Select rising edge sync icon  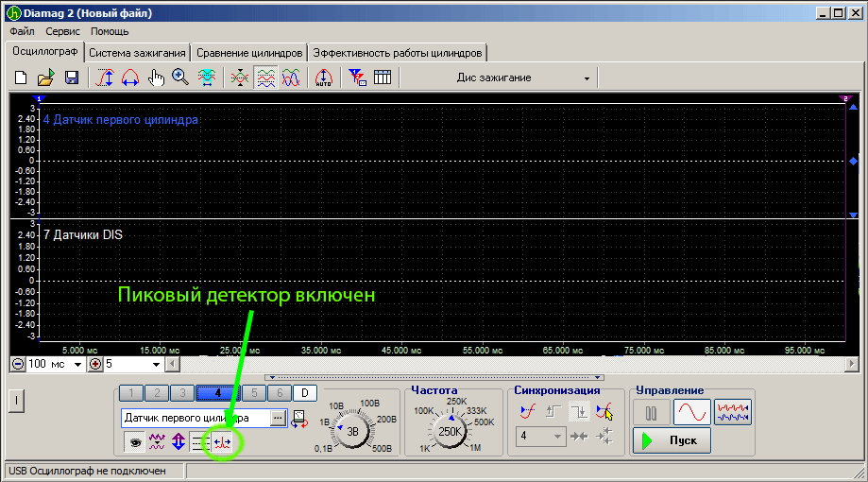[x=553, y=412]
